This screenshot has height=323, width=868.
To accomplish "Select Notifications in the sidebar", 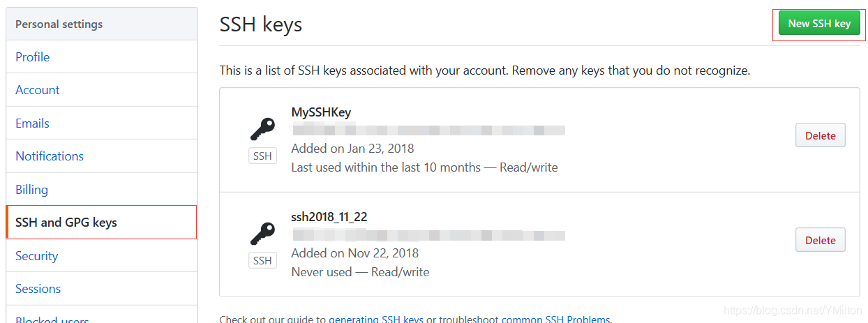I will coord(102,156).
